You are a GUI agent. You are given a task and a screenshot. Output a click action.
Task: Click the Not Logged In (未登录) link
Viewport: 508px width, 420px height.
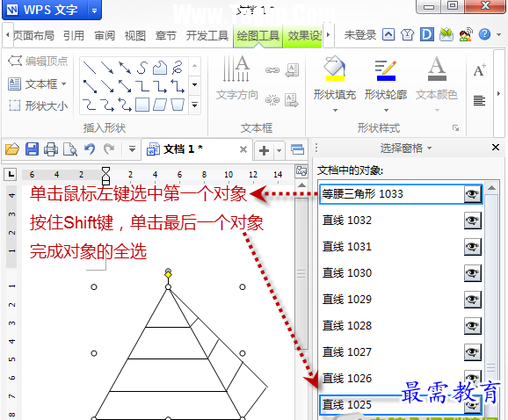pyautogui.click(x=360, y=34)
